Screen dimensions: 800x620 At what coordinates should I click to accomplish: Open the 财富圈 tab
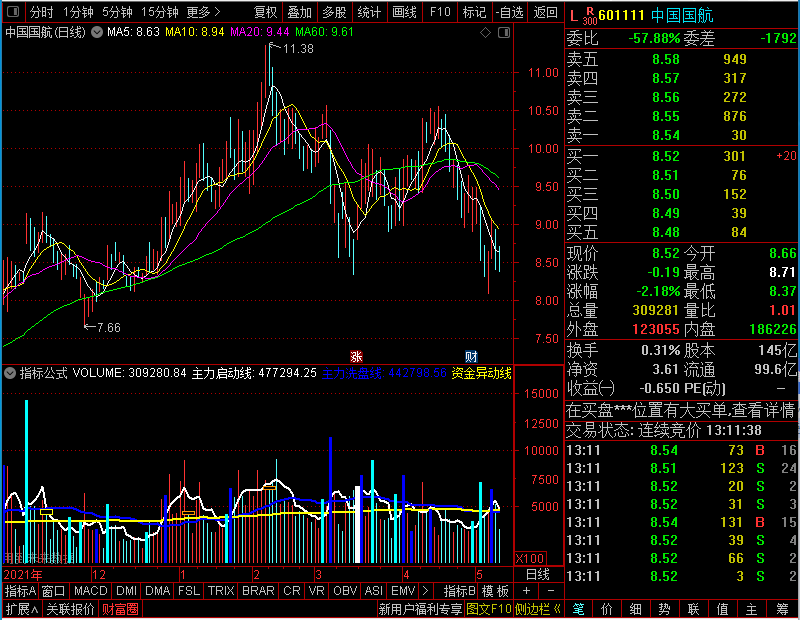tap(120, 609)
